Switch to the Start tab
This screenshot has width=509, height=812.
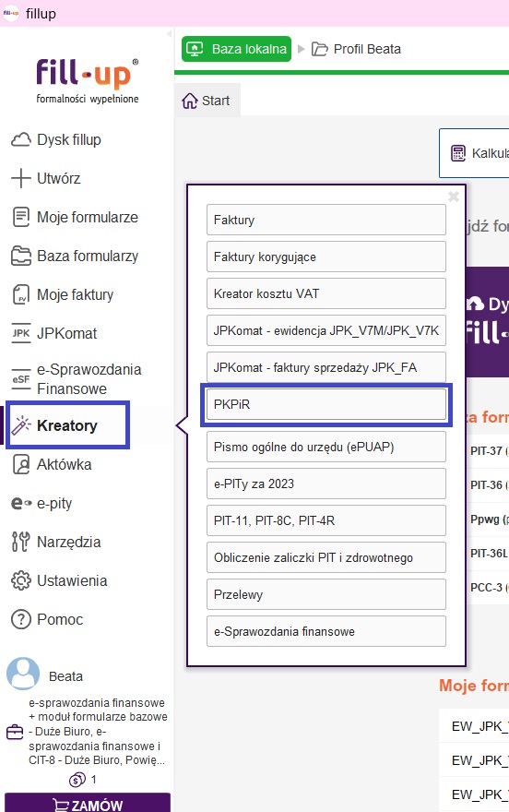coord(206,101)
